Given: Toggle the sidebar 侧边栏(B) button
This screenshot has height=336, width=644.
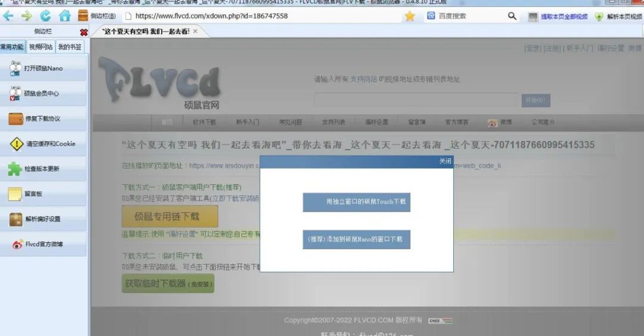Looking at the screenshot, I should coord(97,16).
